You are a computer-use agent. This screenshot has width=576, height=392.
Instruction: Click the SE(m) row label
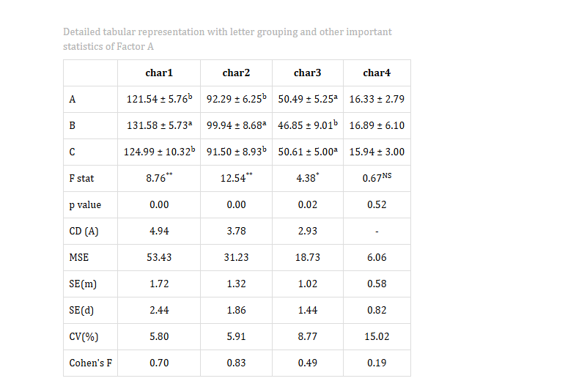coord(83,284)
